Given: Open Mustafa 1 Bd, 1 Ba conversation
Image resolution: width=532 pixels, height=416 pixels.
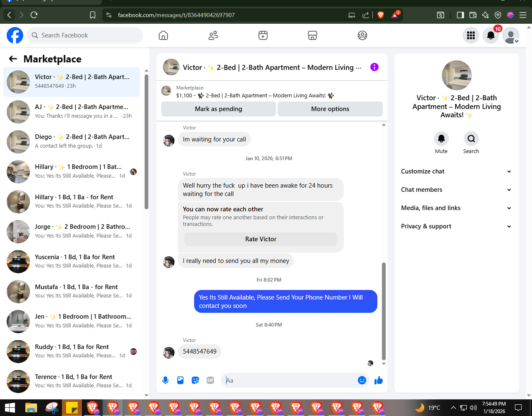Looking at the screenshot, I should (71, 292).
